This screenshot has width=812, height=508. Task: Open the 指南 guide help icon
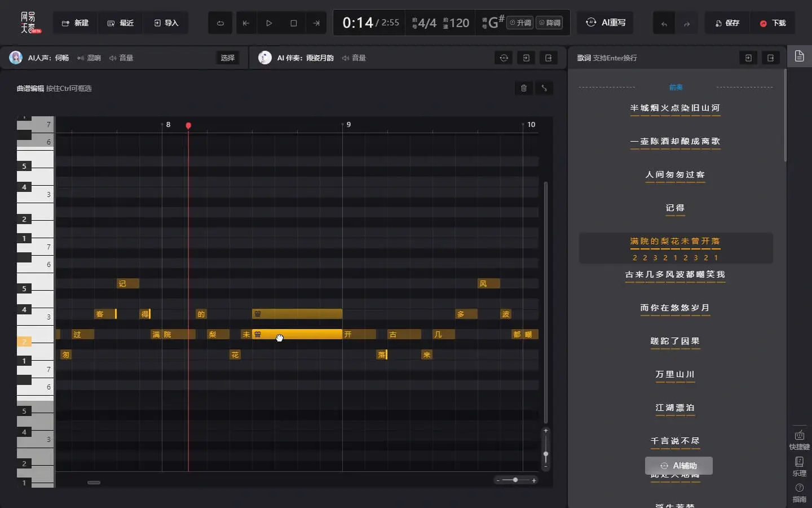(x=799, y=492)
